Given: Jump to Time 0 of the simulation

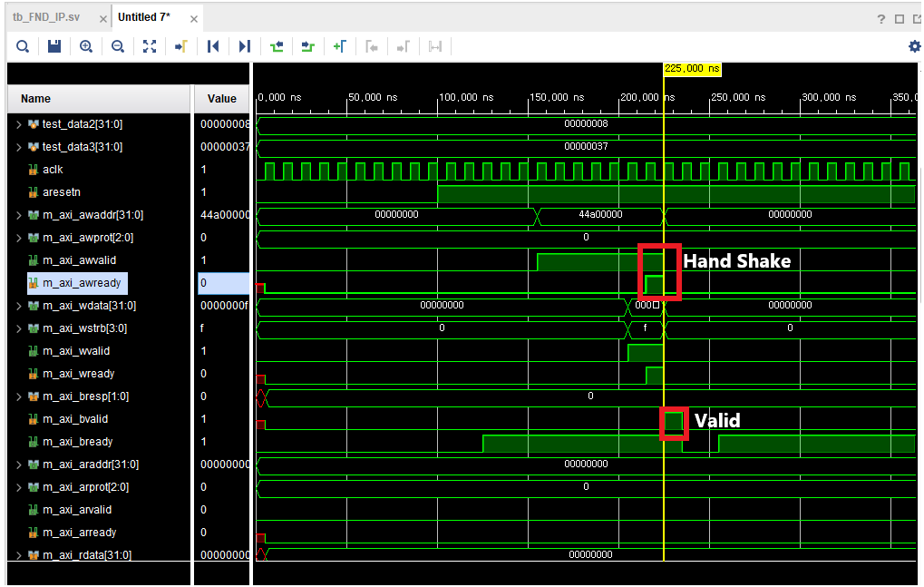Looking at the screenshot, I should [x=213, y=46].
